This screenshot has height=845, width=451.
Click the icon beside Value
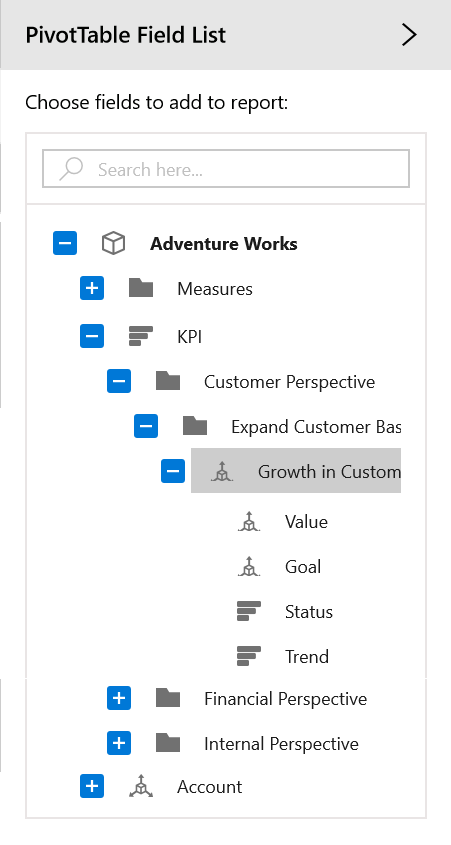248,522
